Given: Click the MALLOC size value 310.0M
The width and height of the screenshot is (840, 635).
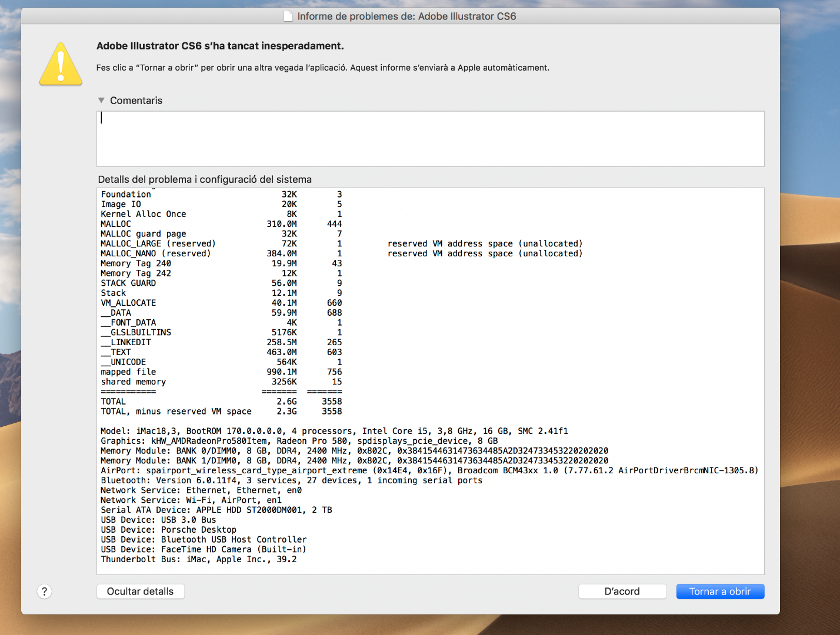Looking at the screenshot, I should [282, 224].
